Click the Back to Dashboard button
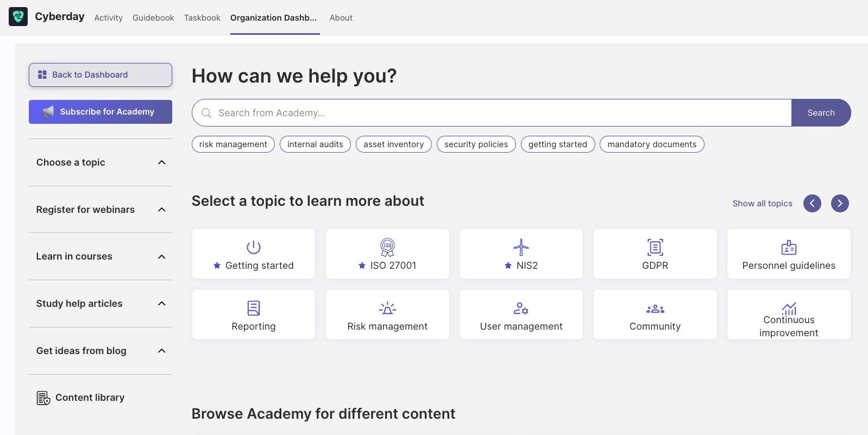The width and height of the screenshot is (868, 435). 100,75
